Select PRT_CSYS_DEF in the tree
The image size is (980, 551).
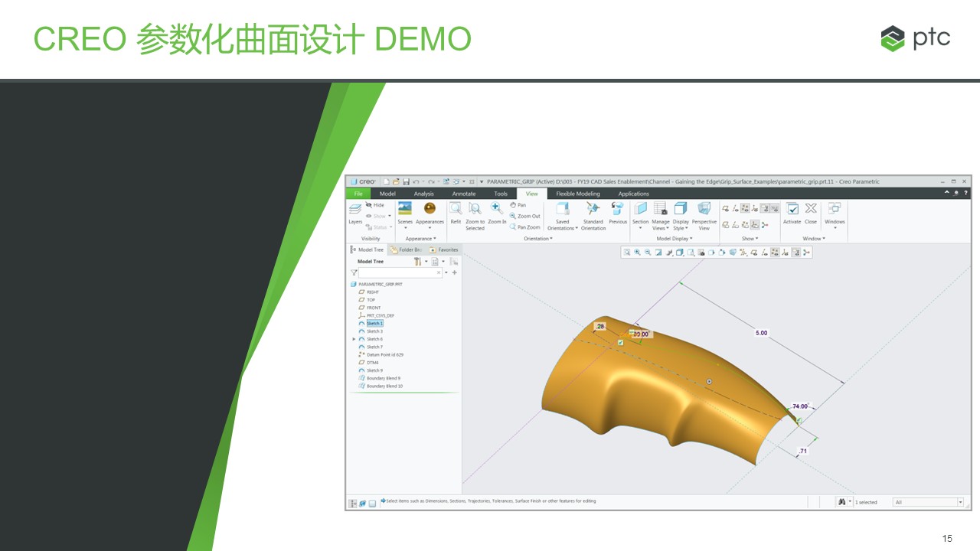point(380,315)
